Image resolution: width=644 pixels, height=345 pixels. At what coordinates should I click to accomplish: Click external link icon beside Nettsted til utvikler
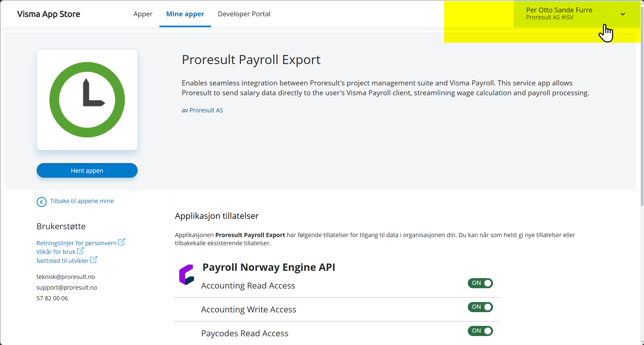tap(94, 260)
